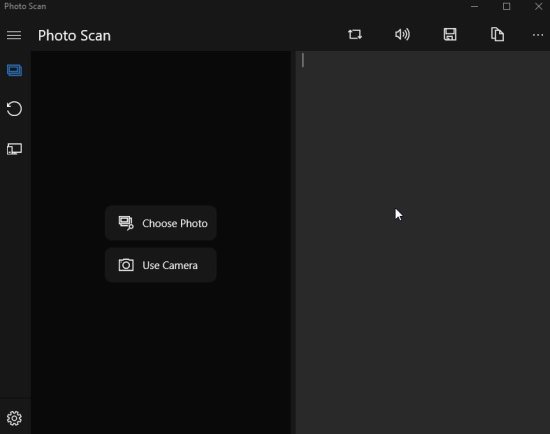
Task: Open the hamburger navigation menu
Action: [x=14, y=35]
